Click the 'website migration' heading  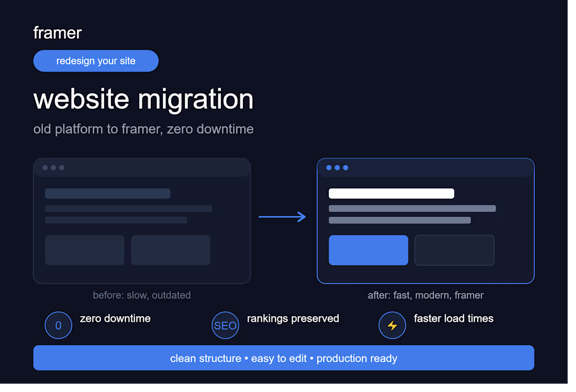[x=143, y=99]
